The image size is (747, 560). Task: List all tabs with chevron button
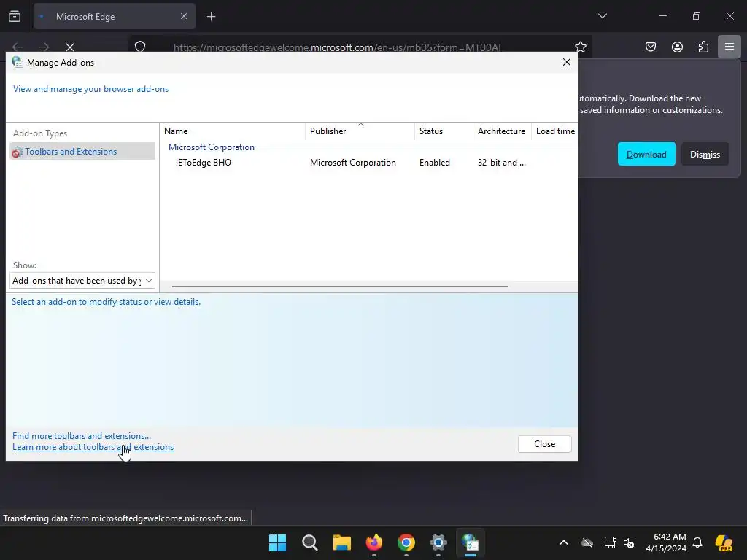602,16
